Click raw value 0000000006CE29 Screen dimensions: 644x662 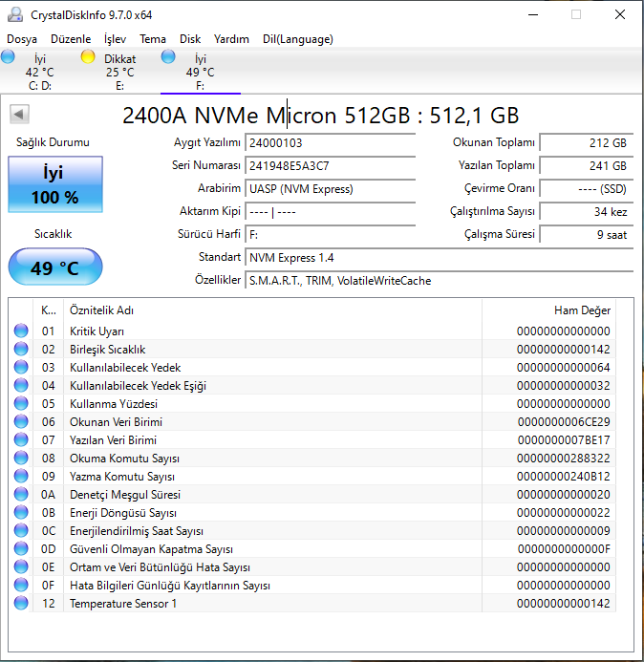click(564, 422)
